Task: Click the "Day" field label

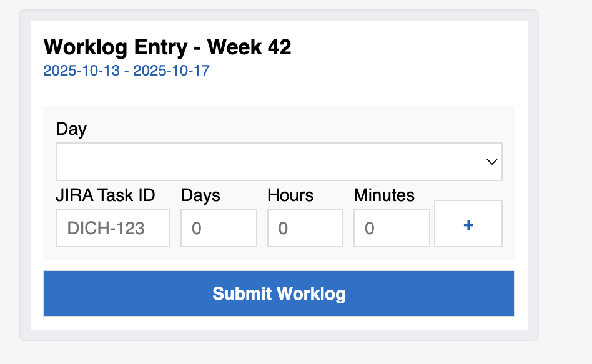Action: 71,129
